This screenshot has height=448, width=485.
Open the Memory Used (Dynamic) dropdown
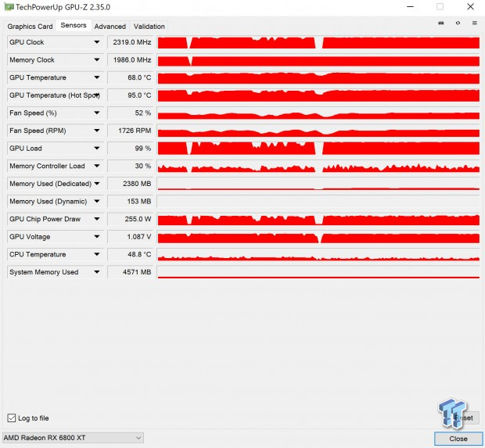click(97, 201)
